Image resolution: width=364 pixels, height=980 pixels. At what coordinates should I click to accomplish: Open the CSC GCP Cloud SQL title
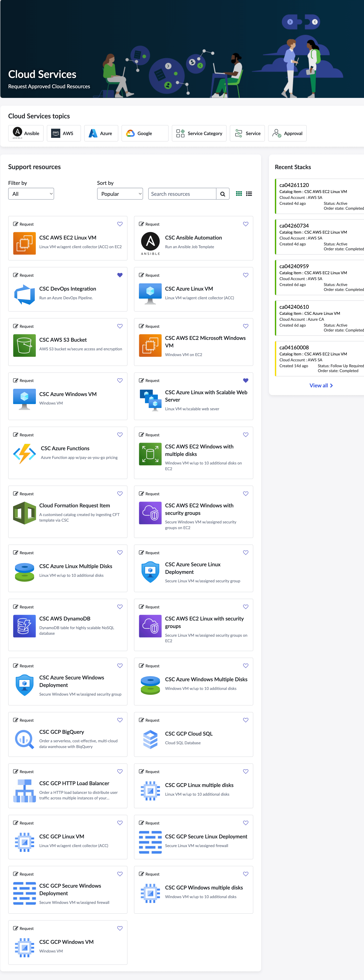[x=189, y=733]
